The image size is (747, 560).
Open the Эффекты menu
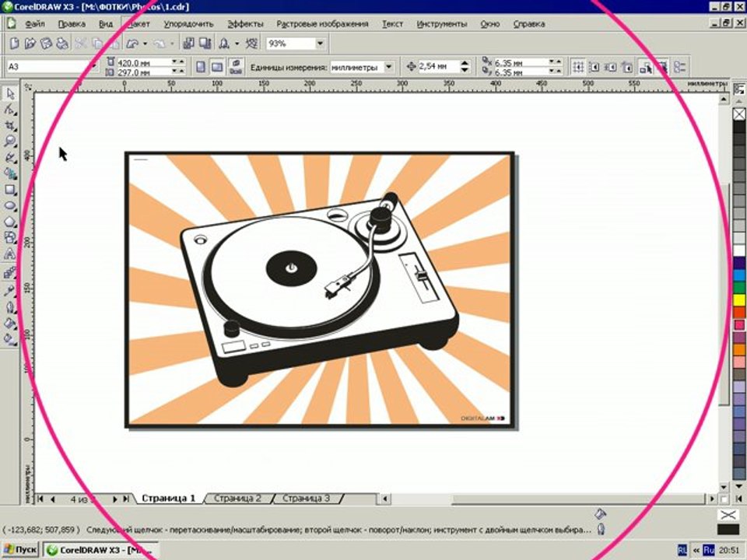coord(245,23)
